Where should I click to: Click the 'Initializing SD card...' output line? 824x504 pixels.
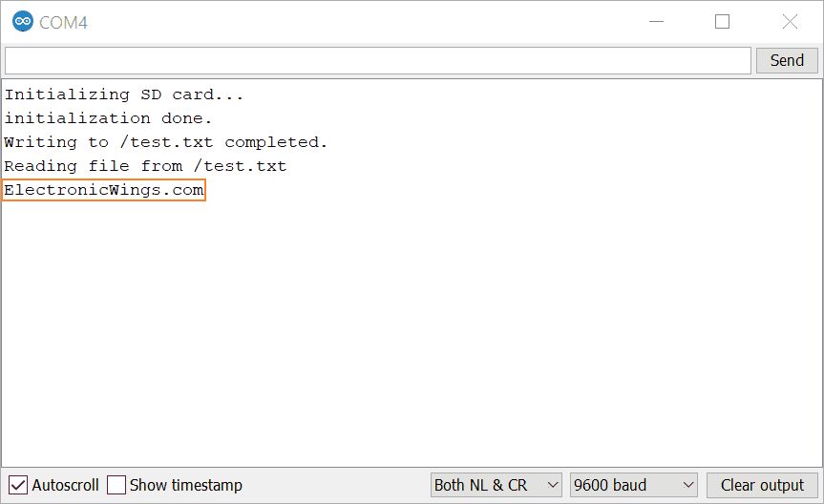pyautogui.click(x=124, y=94)
